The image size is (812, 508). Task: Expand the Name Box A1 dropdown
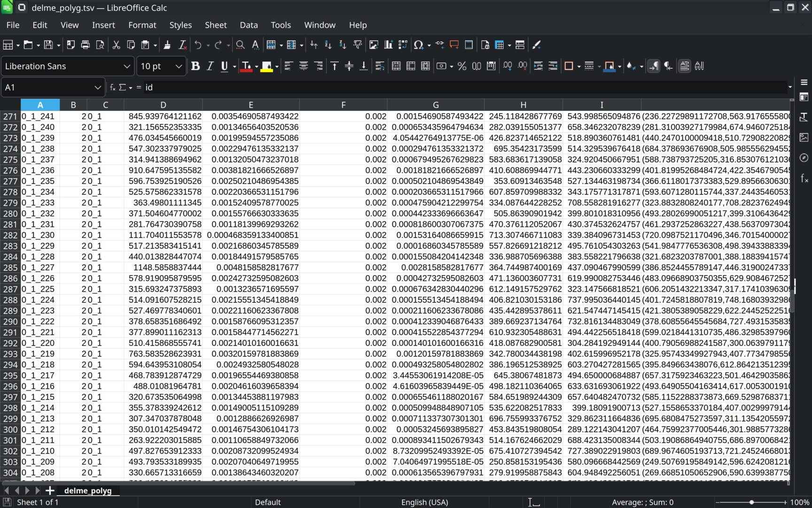coord(97,87)
